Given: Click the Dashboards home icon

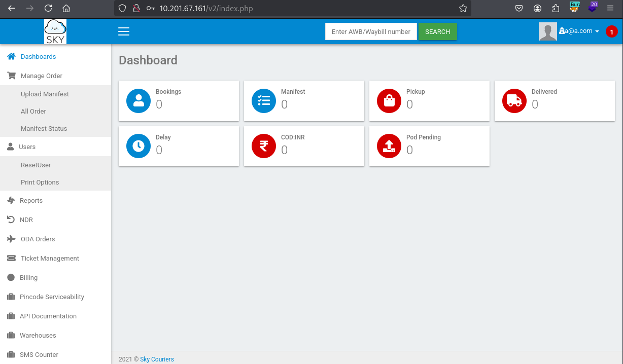Looking at the screenshot, I should pyautogui.click(x=11, y=56).
